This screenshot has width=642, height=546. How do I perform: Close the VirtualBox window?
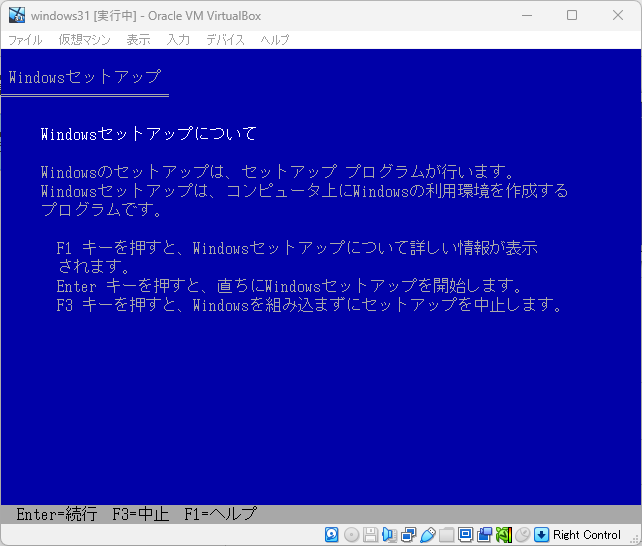tap(618, 16)
